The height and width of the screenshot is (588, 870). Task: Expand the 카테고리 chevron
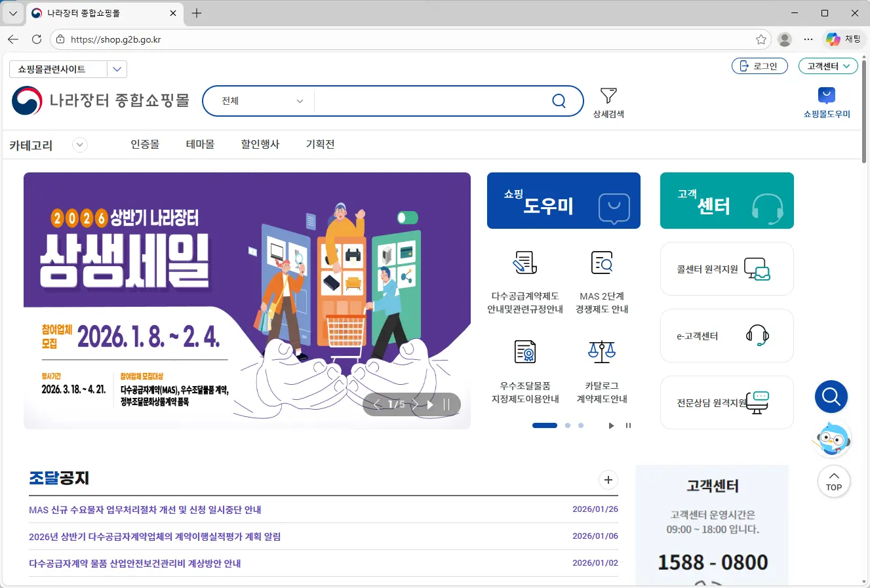pyautogui.click(x=80, y=145)
